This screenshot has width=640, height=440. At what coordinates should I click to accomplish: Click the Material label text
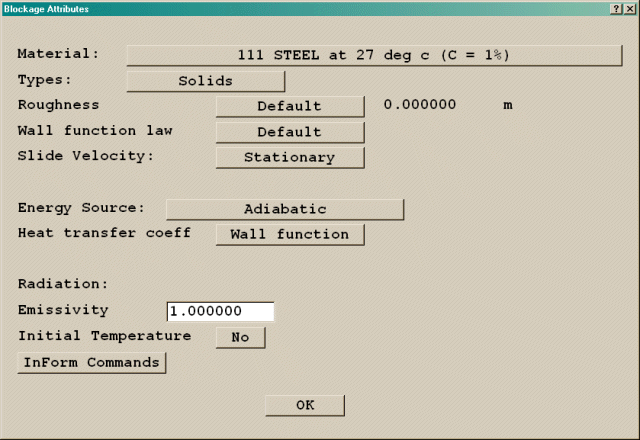[59, 54]
